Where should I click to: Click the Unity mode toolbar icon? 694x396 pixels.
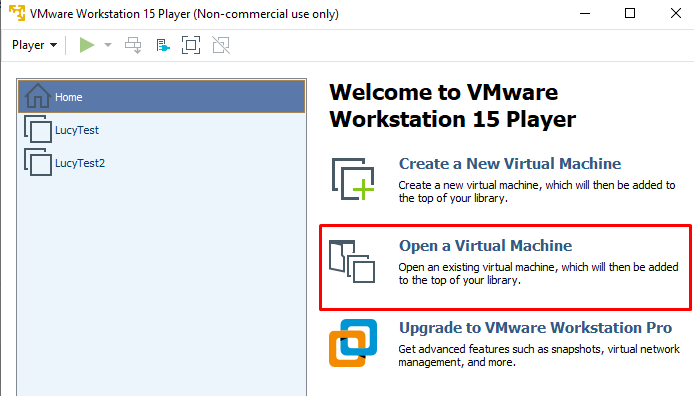pos(221,45)
